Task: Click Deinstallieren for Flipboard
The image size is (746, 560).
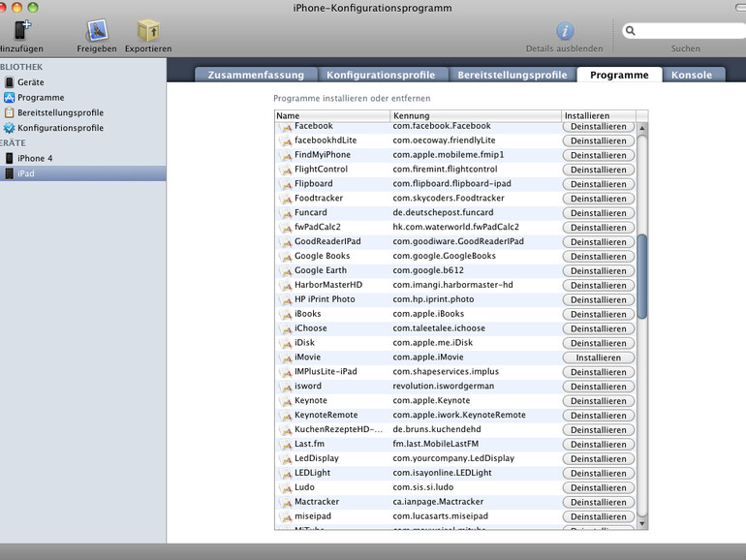Action: [599, 184]
